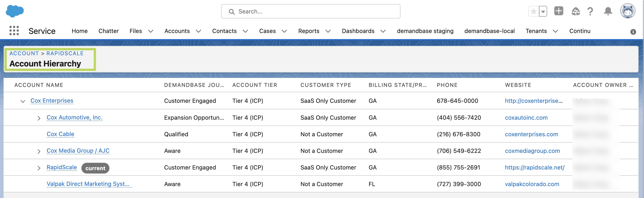The image size is (644, 198).
Task: Click the favorites star icon
Action: pyautogui.click(x=533, y=11)
